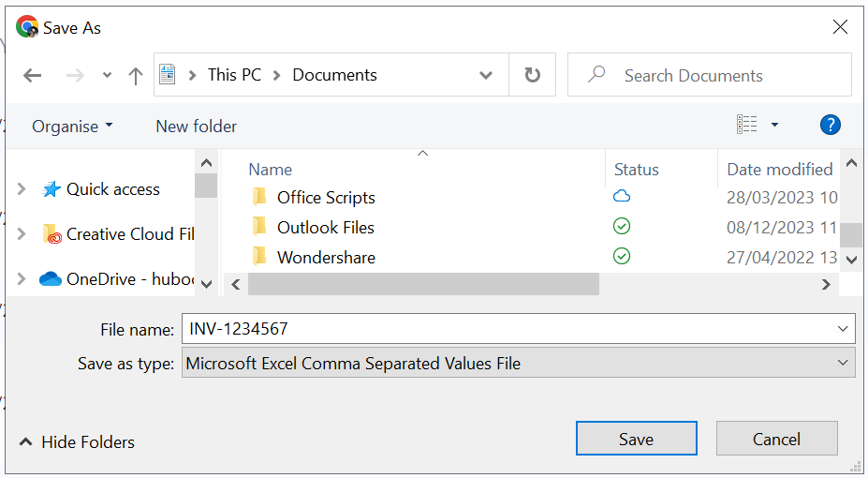Viewport: 868px width, 478px height.
Task: Click the change view layout icon
Action: (746, 125)
